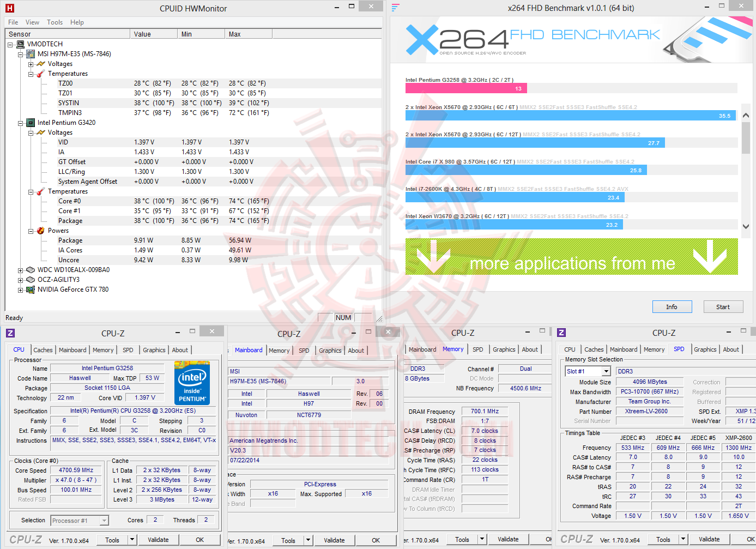Screen dimensions: 756x549
Task: Select the About tab in the CPU-Z Memory window
Action: pos(530,349)
